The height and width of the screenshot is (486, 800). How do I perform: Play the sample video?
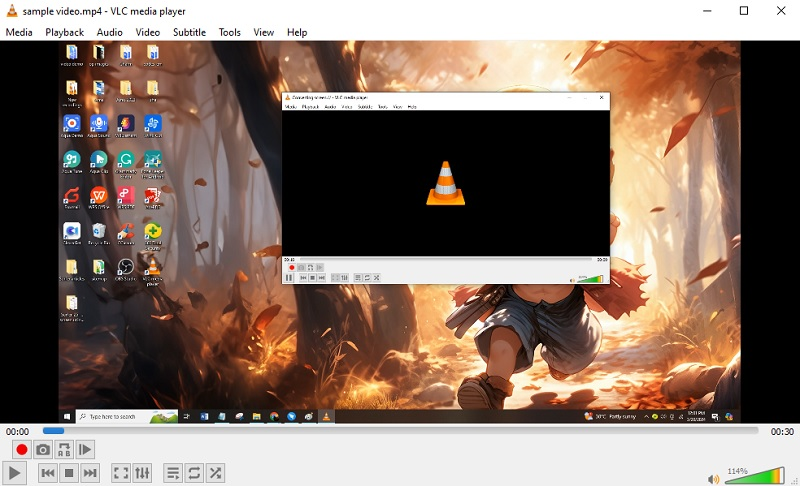pos(14,473)
